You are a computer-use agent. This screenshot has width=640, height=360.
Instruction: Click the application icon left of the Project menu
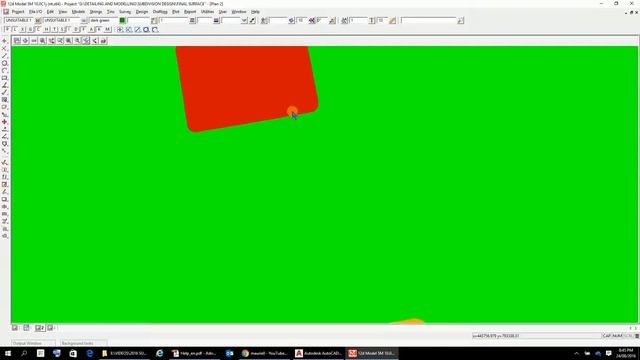[6, 12]
